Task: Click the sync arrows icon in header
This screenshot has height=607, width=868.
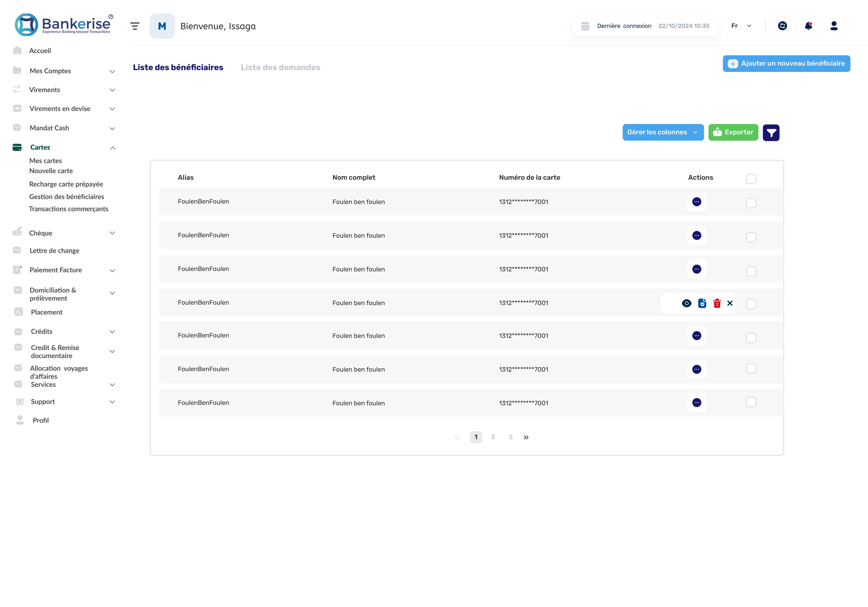Action: 782,26
